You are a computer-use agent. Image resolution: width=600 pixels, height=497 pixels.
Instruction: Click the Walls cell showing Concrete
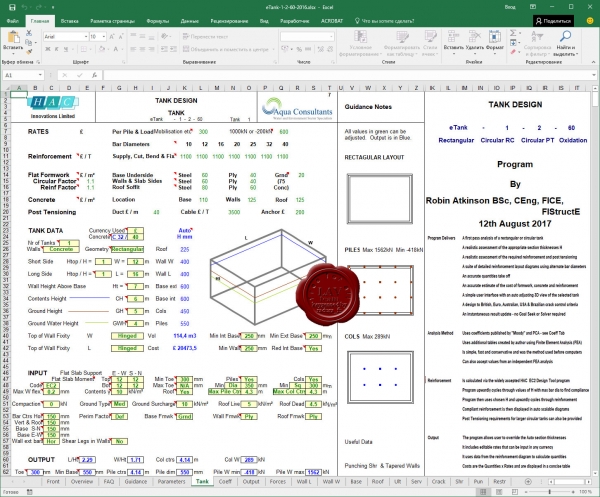tap(61, 249)
